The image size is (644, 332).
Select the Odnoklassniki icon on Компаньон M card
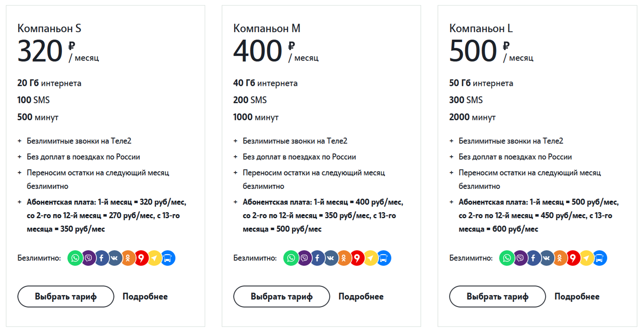click(344, 258)
